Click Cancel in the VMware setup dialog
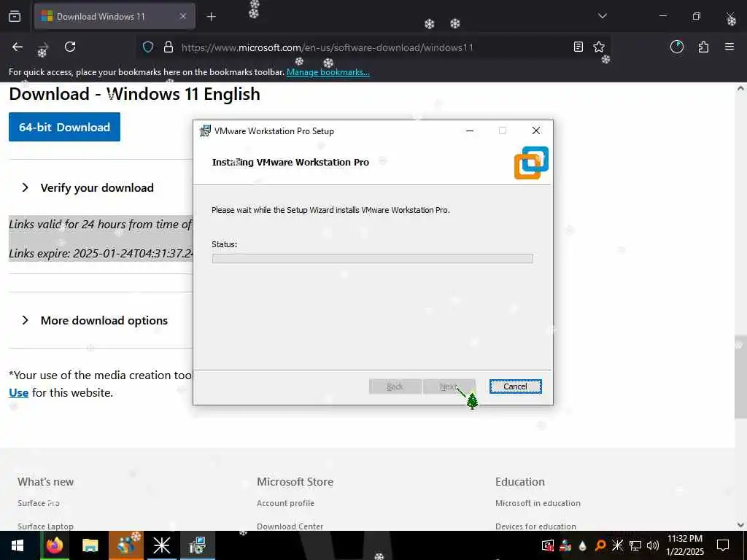 [515, 386]
